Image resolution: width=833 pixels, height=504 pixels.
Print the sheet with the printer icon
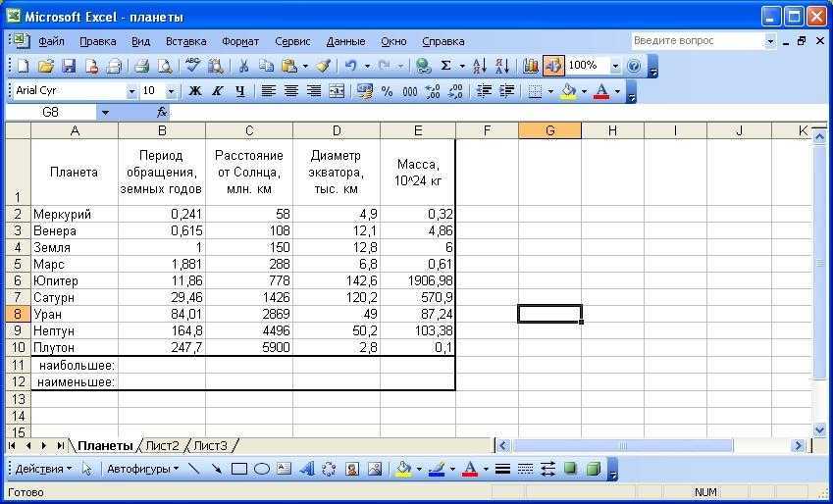pos(142,66)
